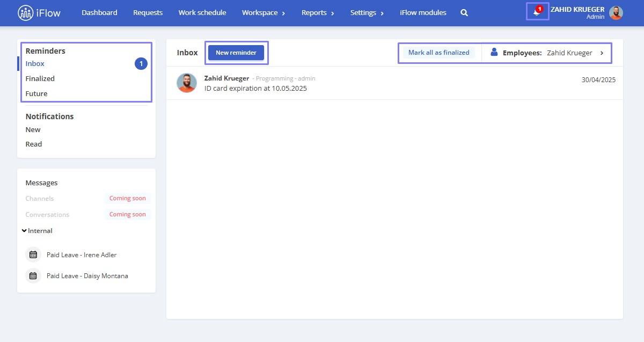Click the iFlow logo icon

(25, 12)
